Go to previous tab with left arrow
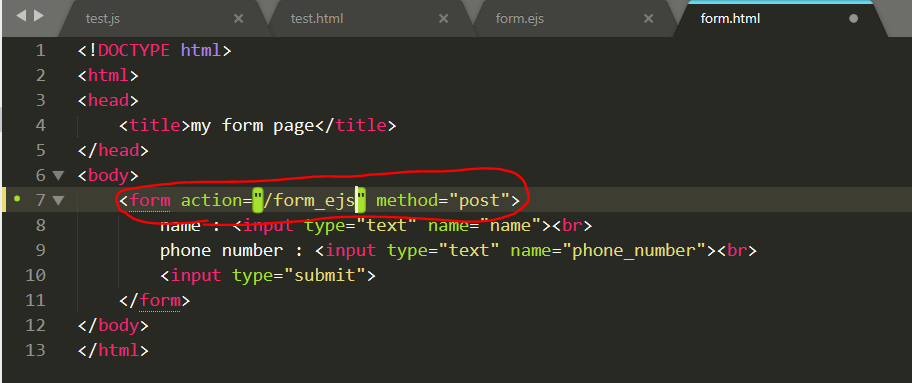The image size is (912, 383). [x=21, y=16]
